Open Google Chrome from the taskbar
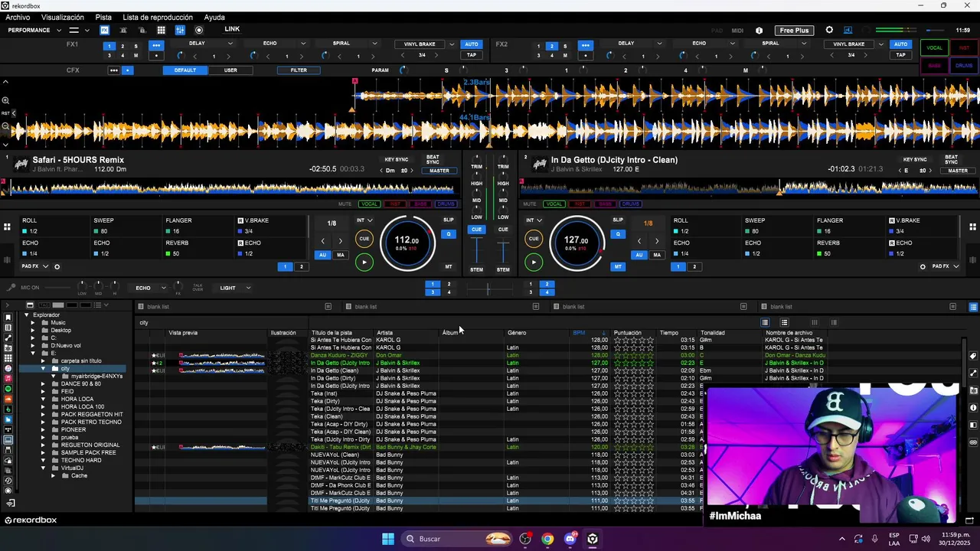The width and height of the screenshot is (980, 551). point(547,539)
